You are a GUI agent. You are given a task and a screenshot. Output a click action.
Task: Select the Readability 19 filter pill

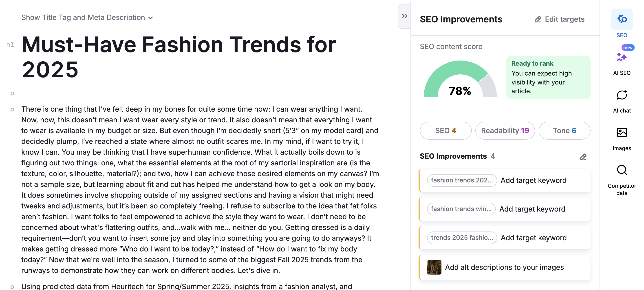tap(505, 130)
